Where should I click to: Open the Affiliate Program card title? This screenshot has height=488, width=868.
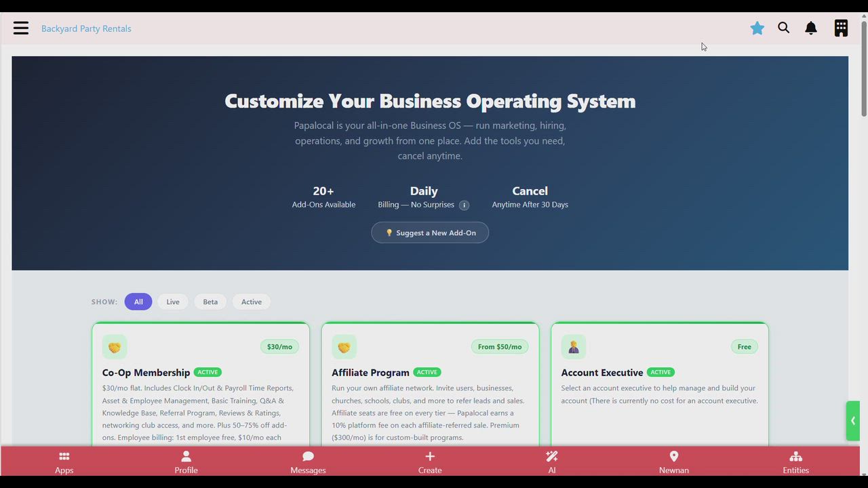(x=370, y=373)
